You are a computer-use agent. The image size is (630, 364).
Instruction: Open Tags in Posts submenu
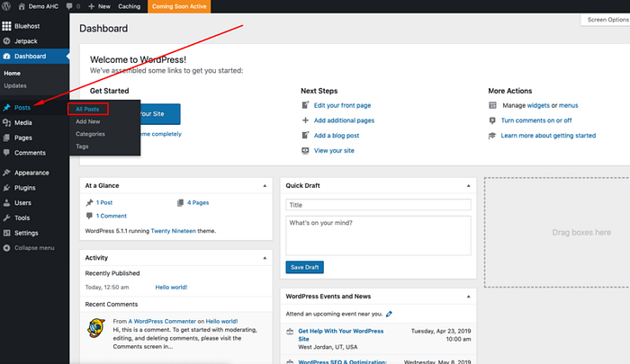pyautogui.click(x=82, y=146)
